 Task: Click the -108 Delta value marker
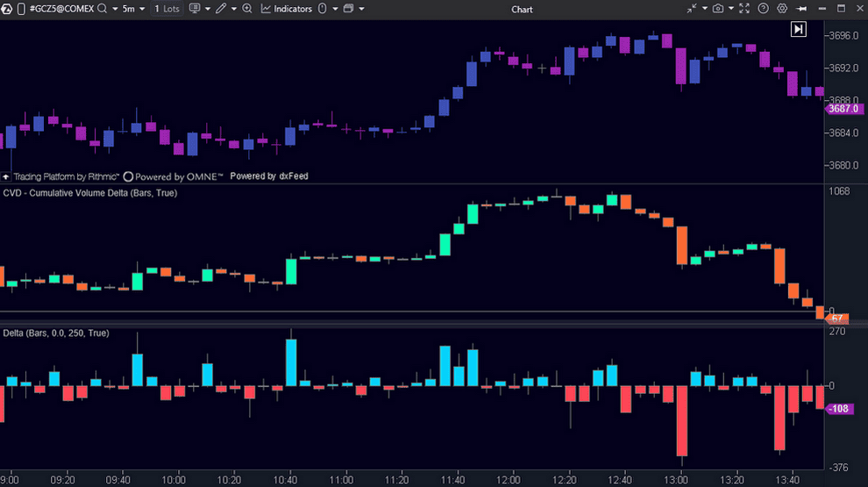[840, 409]
